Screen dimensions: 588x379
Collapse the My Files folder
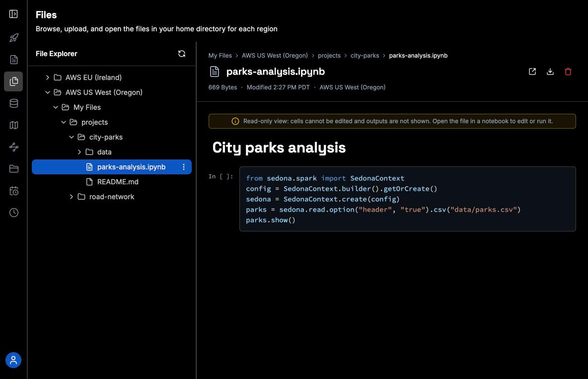[56, 107]
